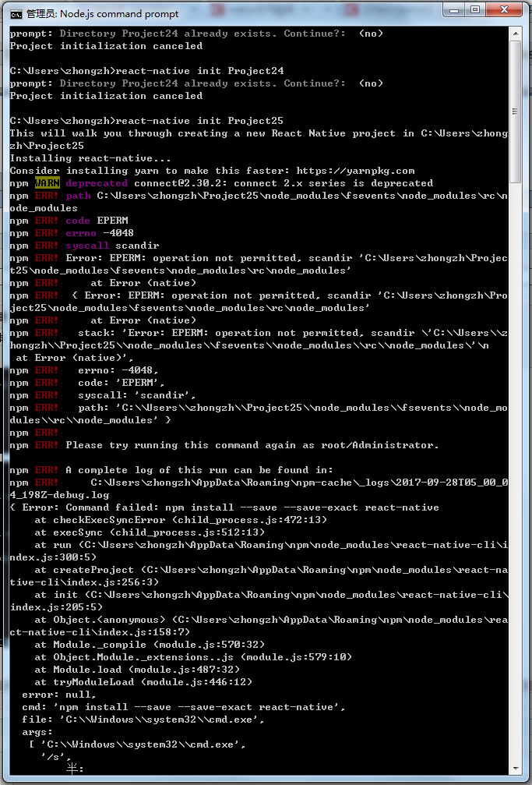This screenshot has height=785, width=532.
Task: Click 'react-native init Project24' command text
Action: click(x=199, y=71)
